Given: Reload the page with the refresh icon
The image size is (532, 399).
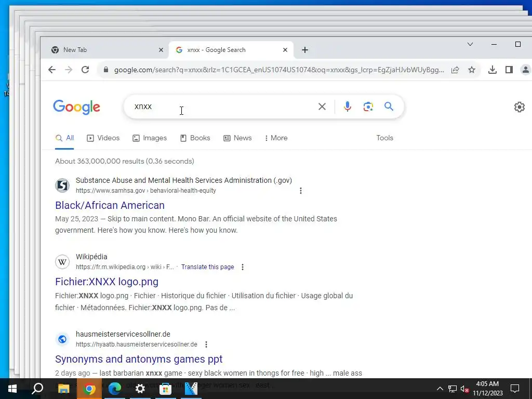Looking at the screenshot, I should pyautogui.click(x=85, y=70).
